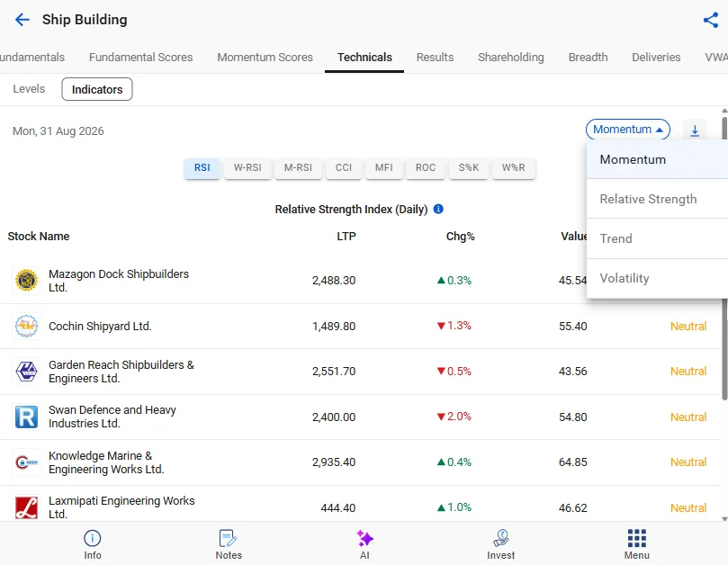Select the S%K indicator chip
The width and height of the screenshot is (728, 565).
click(x=469, y=167)
